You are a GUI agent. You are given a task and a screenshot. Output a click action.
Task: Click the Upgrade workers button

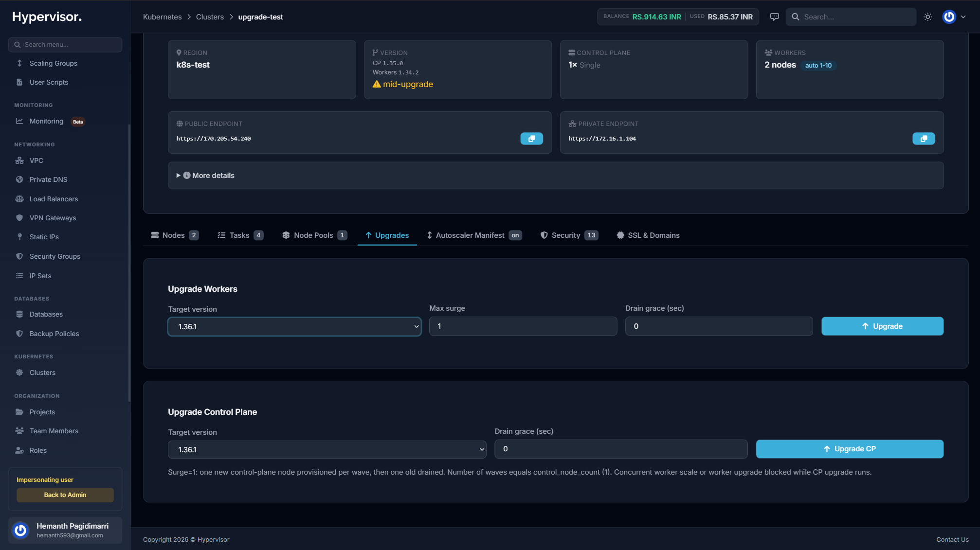882,326
